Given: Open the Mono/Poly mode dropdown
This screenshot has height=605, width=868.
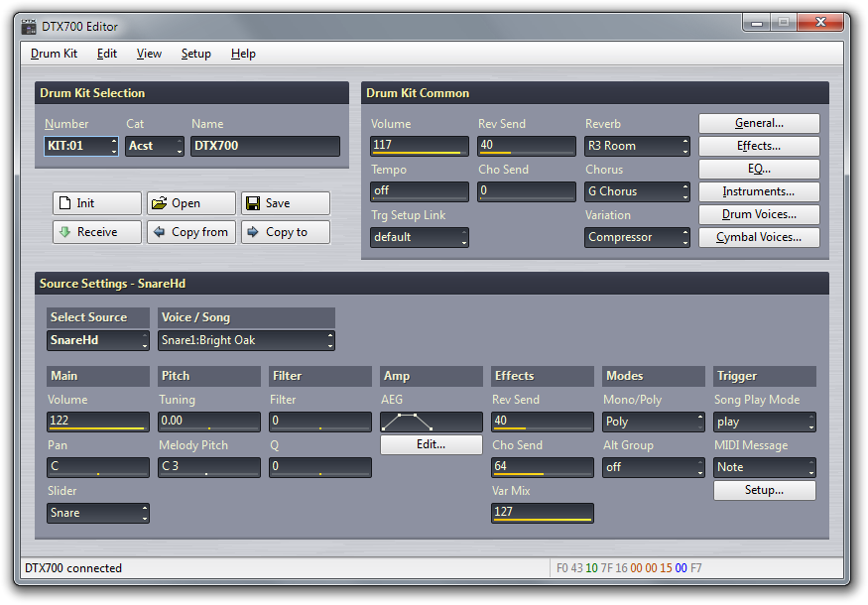Looking at the screenshot, I should pos(653,422).
